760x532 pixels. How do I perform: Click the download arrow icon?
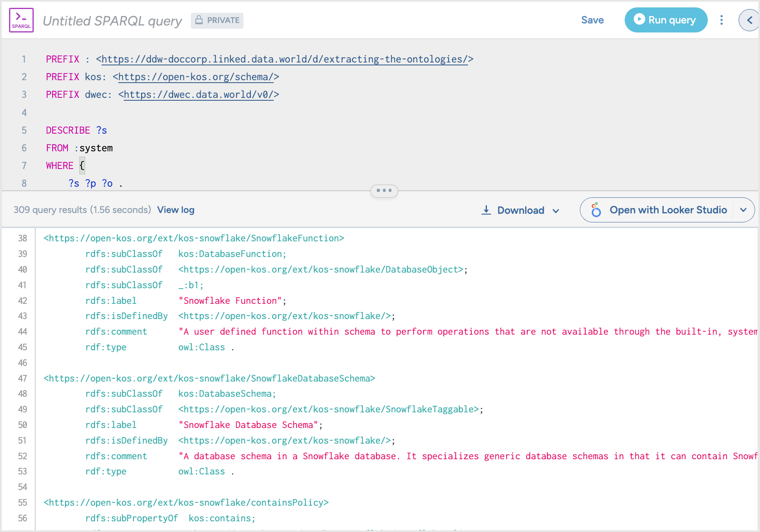click(x=486, y=210)
